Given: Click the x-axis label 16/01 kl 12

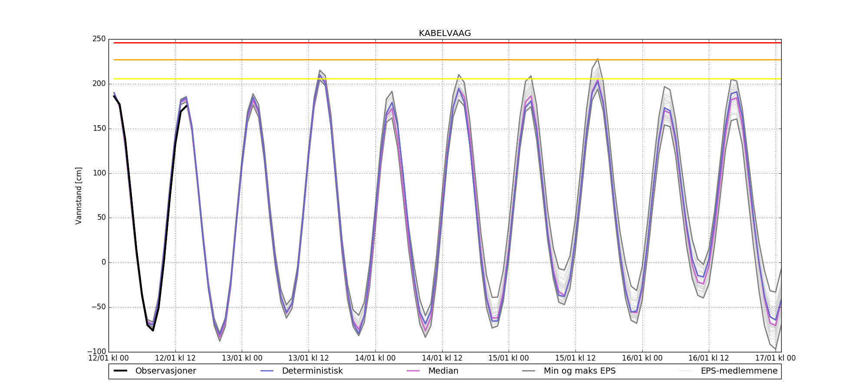Looking at the screenshot, I should [709, 358].
